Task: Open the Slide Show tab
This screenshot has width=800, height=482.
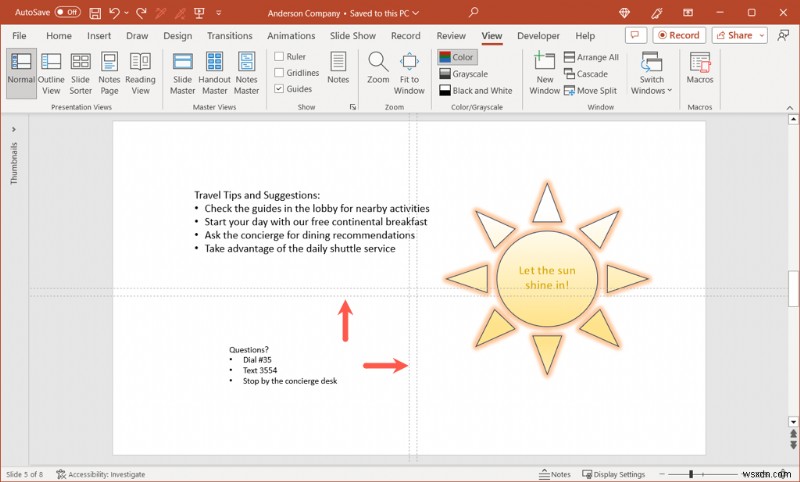Action: click(x=353, y=36)
